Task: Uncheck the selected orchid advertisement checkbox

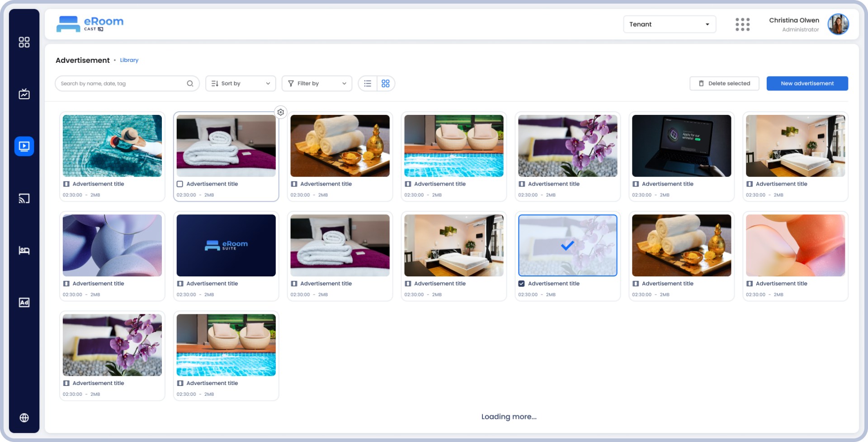Action: pyautogui.click(x=522, y=284)
